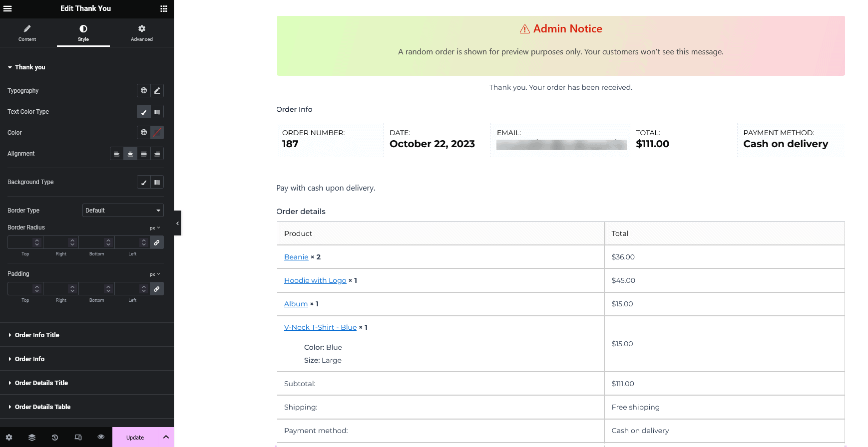The height and width of the screenshot is (447, 868).
Task: Switch Responsive Mode from the bottom bar
Action: tap(78, 438)
